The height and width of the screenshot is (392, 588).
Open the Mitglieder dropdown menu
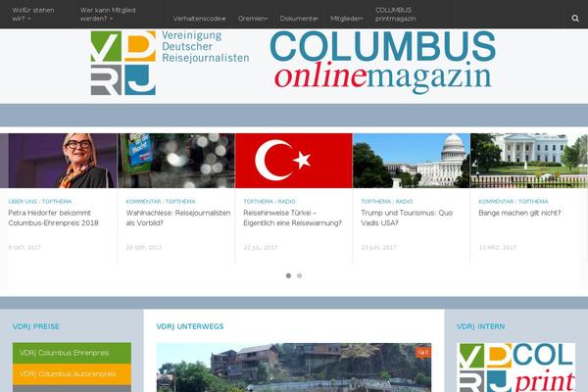(x=347, y=19)
